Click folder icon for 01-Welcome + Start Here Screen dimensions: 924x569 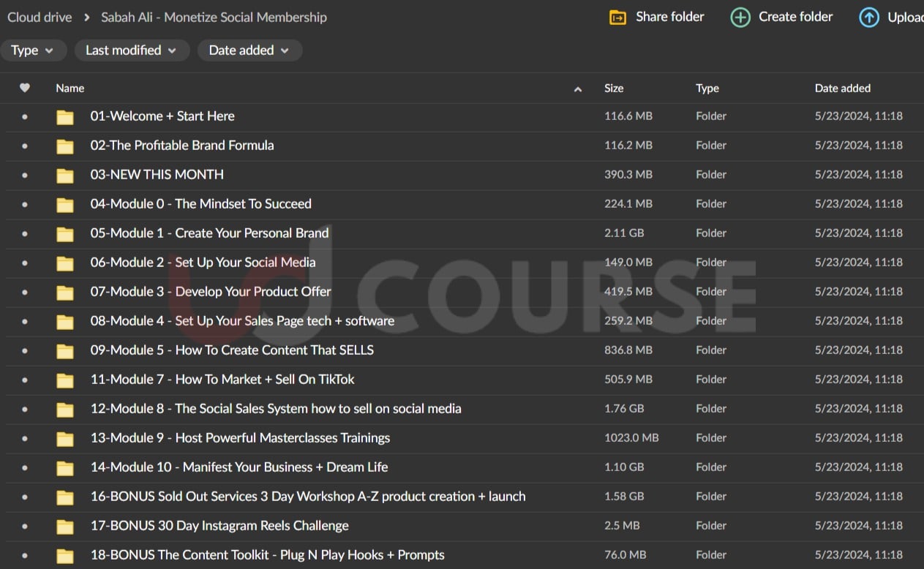tap(65, 117)
